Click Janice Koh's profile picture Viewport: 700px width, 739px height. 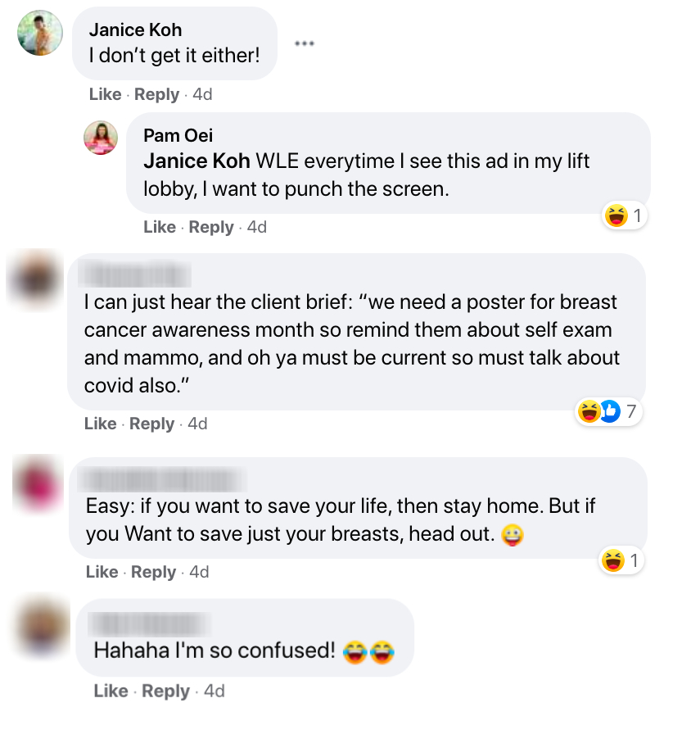[40, 33]
